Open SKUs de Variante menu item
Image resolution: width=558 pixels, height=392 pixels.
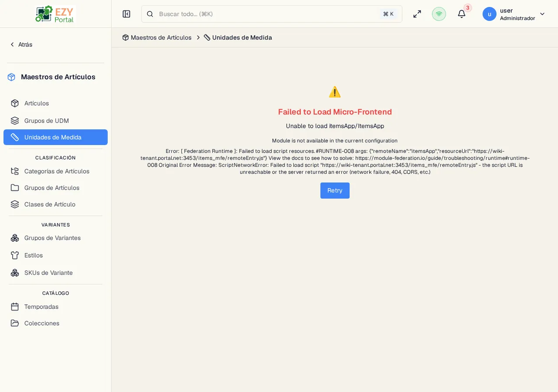point(55,273)
